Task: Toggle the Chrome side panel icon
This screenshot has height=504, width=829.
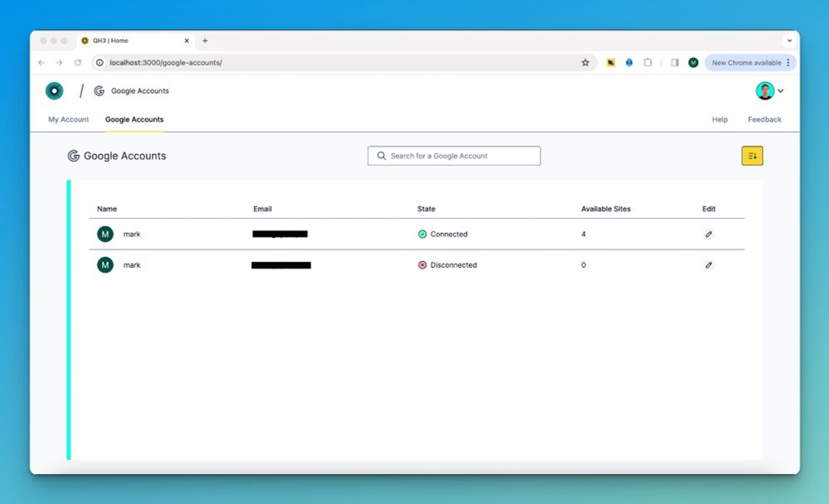Action: (x=675, y=62)
